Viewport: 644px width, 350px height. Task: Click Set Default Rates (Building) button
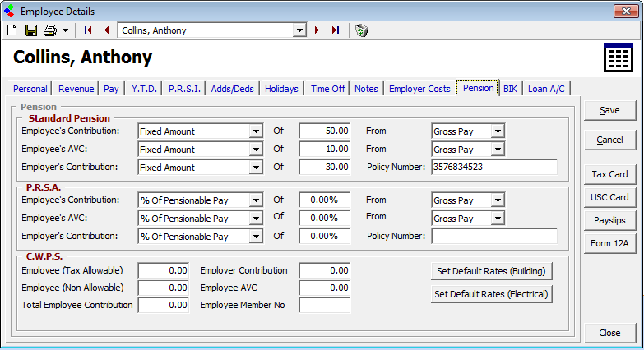[491, 271]
